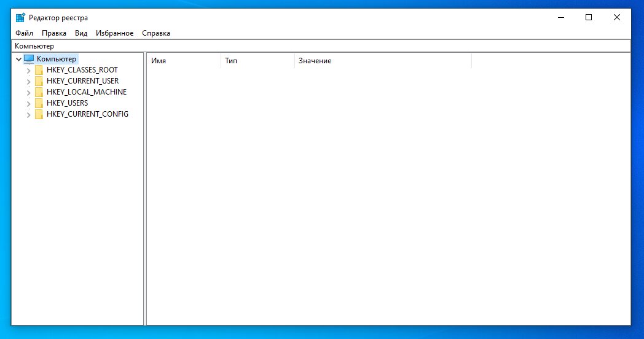
Task: Click the address bar showing Компьютер
Action: pyautogui.click(x=322, y=46)
